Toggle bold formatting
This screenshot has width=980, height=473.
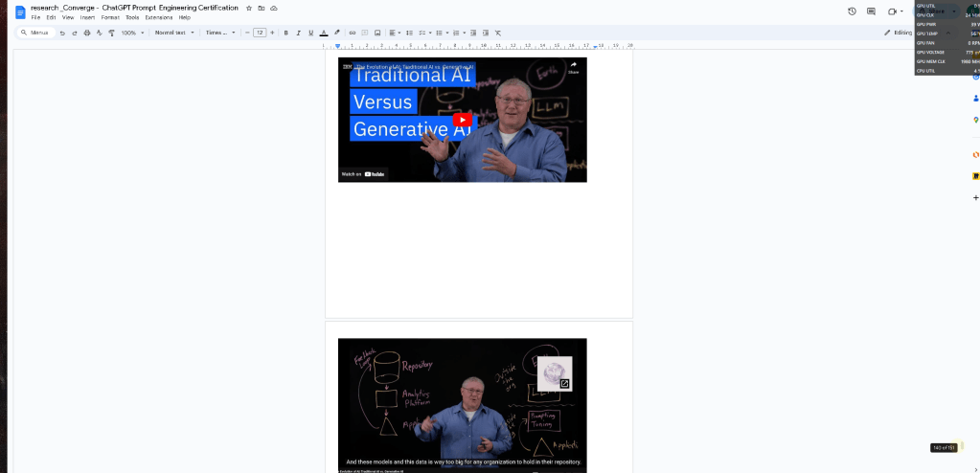click(285, 33)
